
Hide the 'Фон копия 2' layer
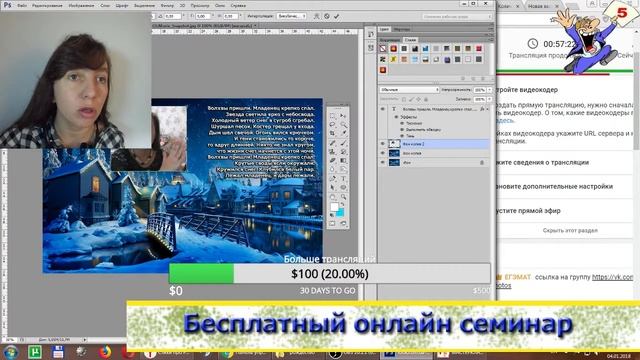click(x=382, y=144)
